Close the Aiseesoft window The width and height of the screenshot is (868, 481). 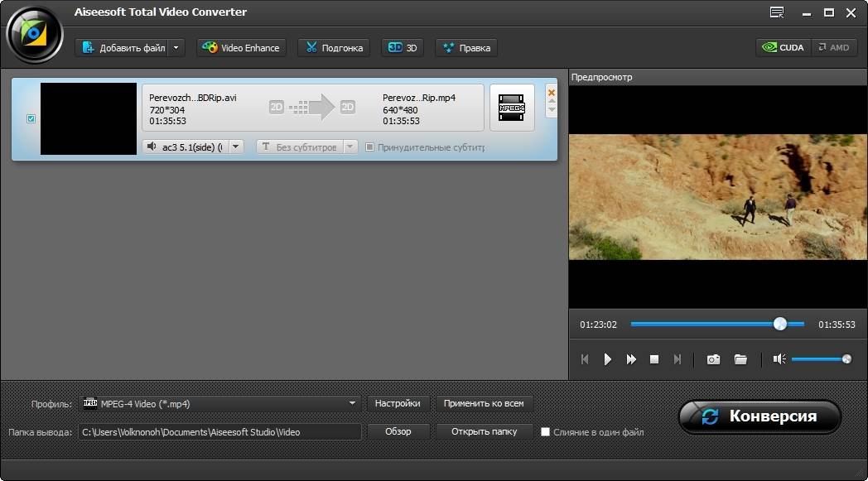coord(851,12)
